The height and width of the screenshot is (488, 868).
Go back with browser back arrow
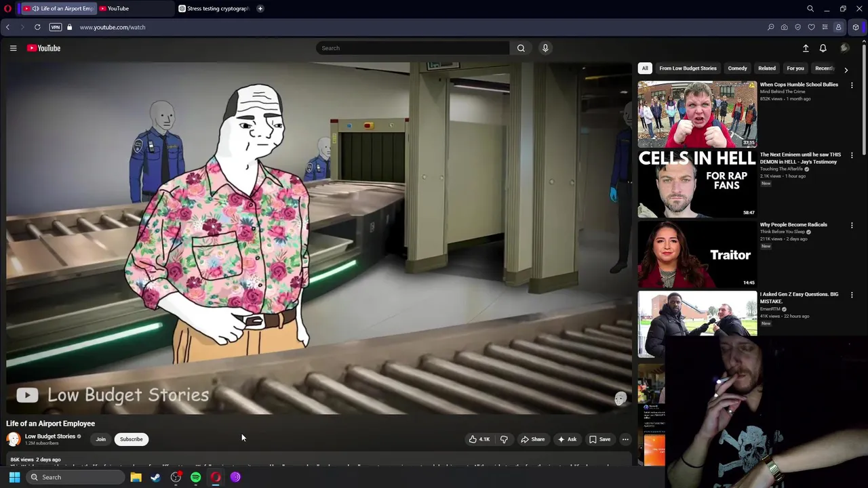point(7,27)
